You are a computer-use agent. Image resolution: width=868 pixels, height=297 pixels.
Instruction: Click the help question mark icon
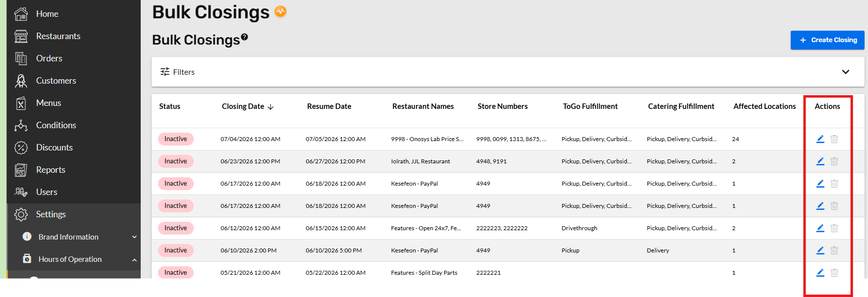point(244,37)
